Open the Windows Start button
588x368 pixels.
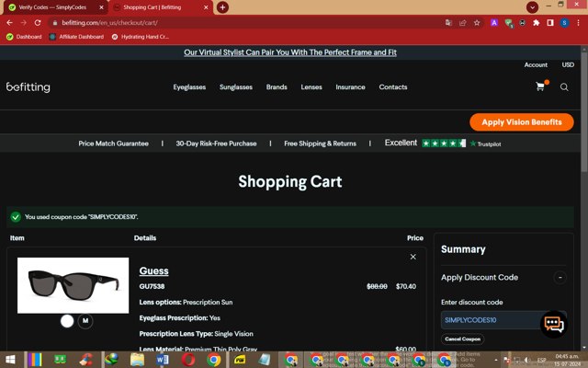[10, 360]
